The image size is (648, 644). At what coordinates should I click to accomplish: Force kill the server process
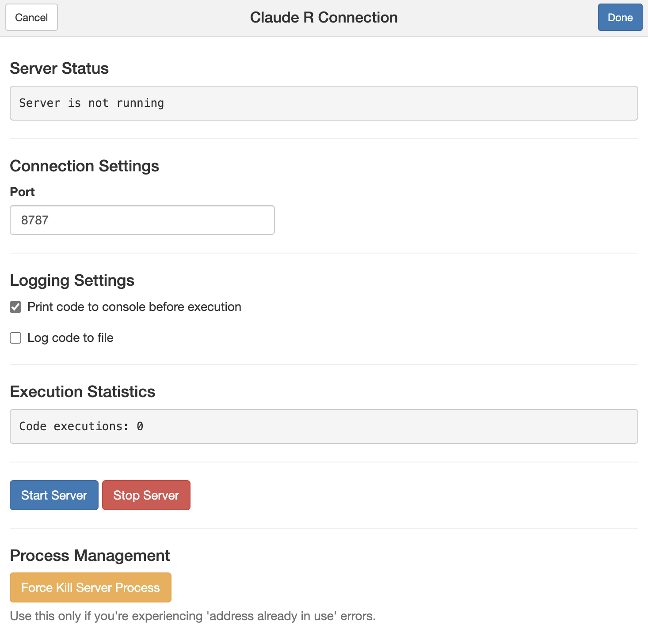[91, 587]
